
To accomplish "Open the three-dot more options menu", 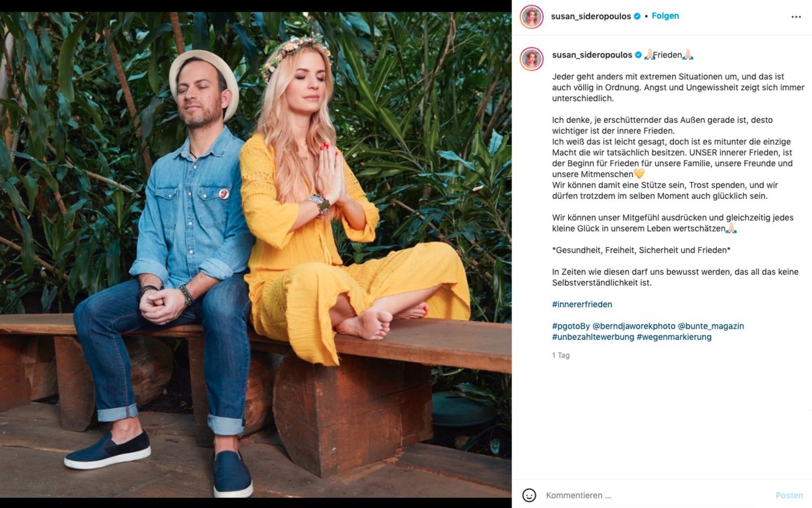I will coord(796,17).
